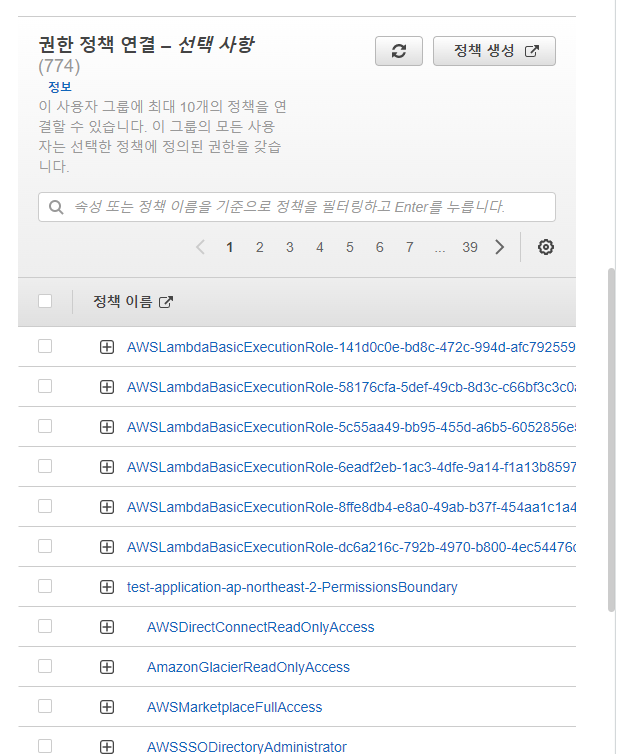Image resolution: width=631 pixels, height=754 pixels.
Task: Check AmazonGlacierReadOnlyAccess policy checkbox
Action: (x=45, y=666)
